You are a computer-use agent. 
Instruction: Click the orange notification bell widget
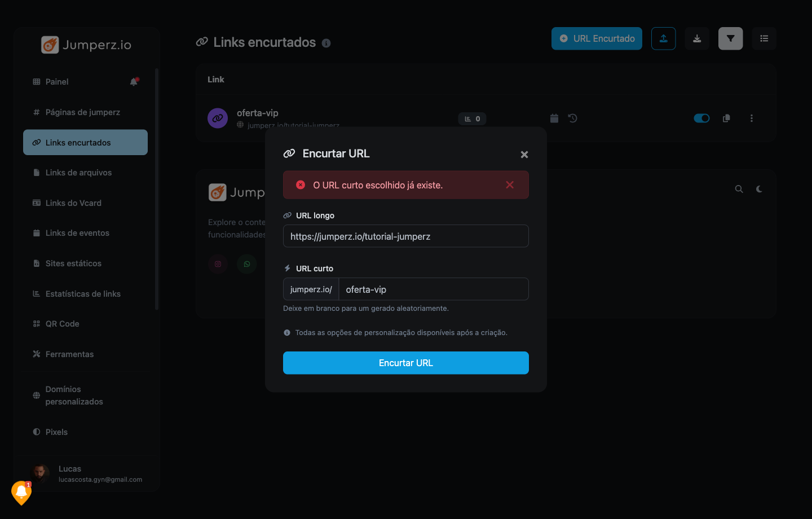pyautogui.click(x=21, y=493)
